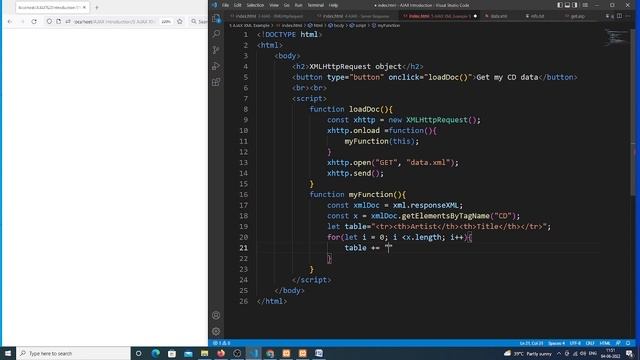Image resolution: width=640 pixels, height=360 pixels.
Task: Toggle primary side bar layout icon
Action: (x=560, y=5)
